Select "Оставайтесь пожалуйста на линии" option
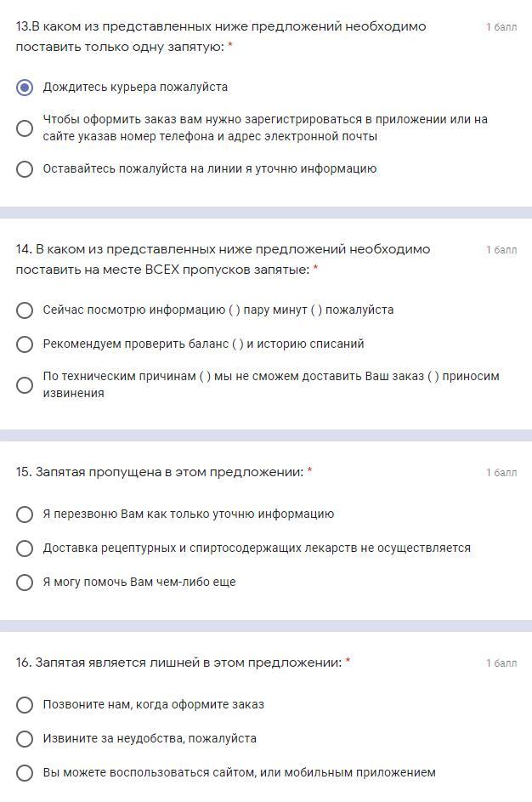532x802 pixels. [x=25, y=168]
